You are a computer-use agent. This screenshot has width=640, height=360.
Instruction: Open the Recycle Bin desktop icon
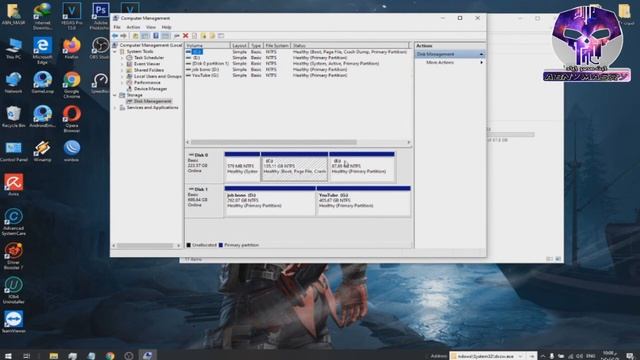point(13,117)
